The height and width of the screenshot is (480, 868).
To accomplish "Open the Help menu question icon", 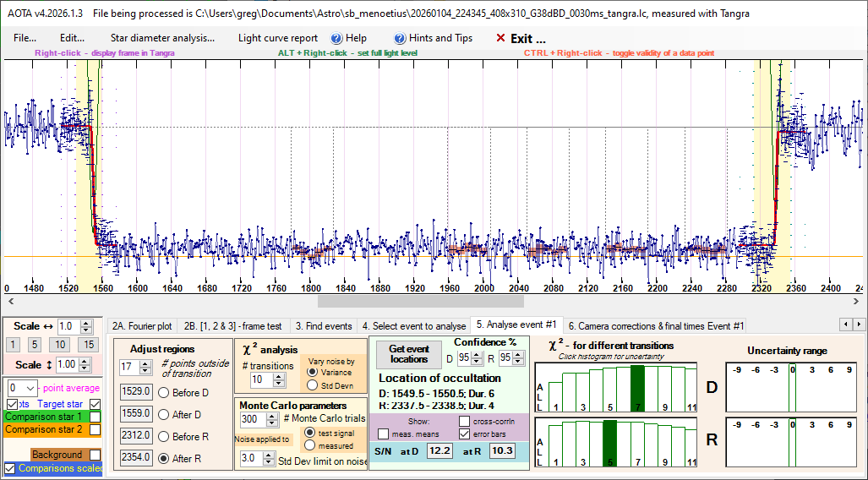I will (336, 38).
